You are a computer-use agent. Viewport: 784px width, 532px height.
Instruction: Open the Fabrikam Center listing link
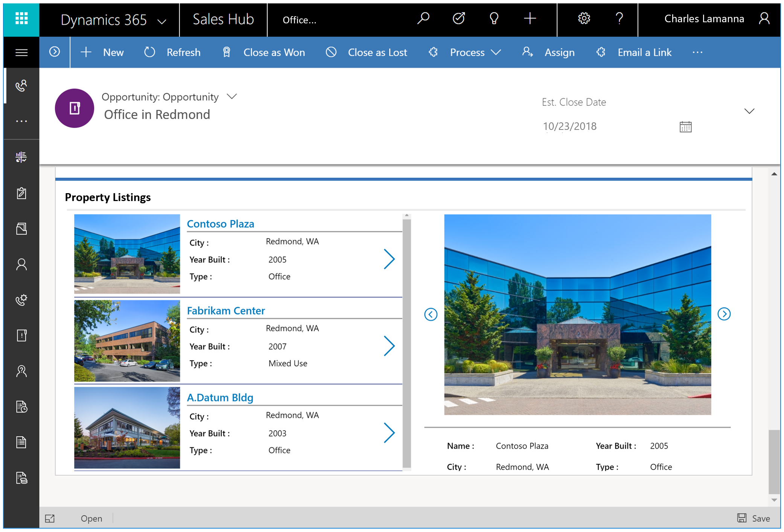[226, 311]
